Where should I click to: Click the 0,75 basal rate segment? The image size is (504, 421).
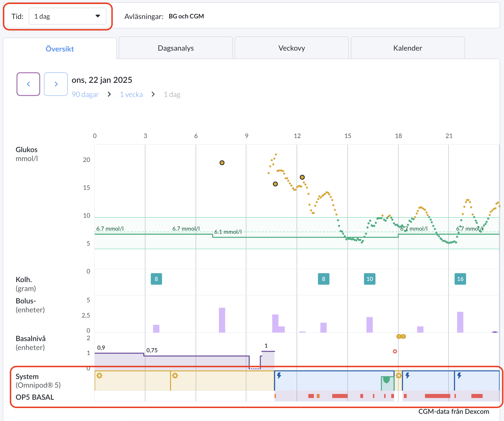click(x=196, y=363)
